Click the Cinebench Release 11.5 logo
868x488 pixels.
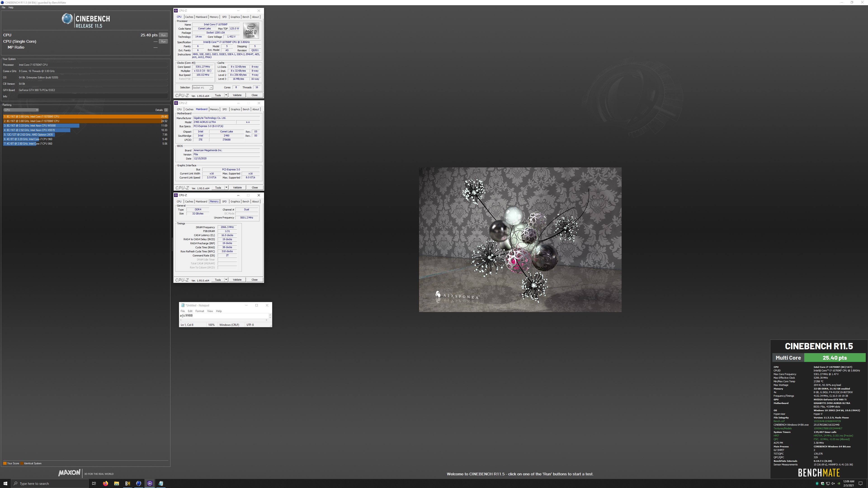86,21
